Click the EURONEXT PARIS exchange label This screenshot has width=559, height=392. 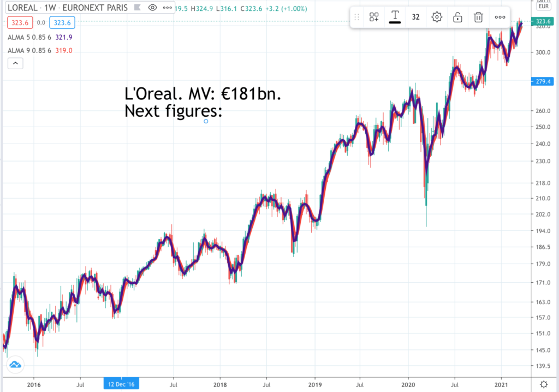(x=95, y=8)
